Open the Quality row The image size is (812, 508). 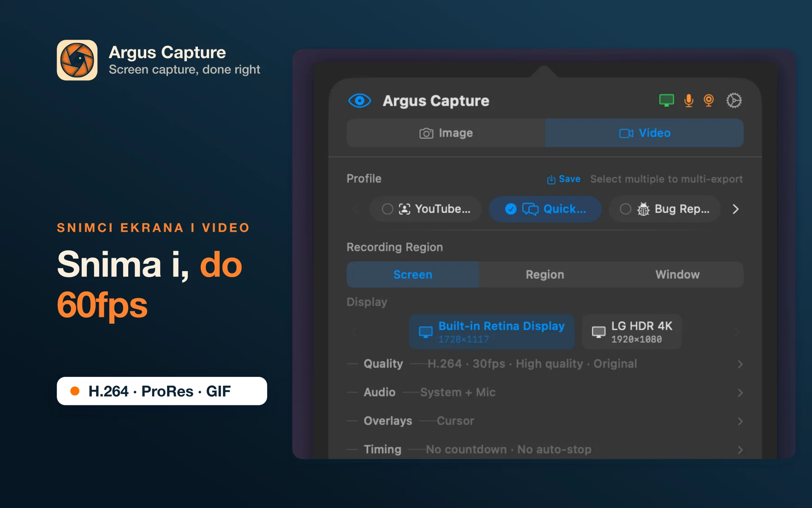click(545, 364)
